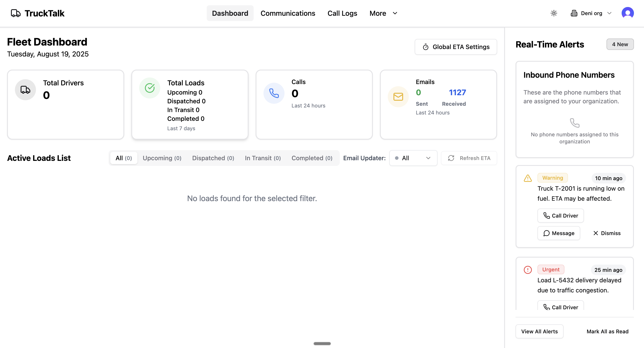Open the Call Logs page
Viewport: 644px width, 348px height.
coord(342,13)
